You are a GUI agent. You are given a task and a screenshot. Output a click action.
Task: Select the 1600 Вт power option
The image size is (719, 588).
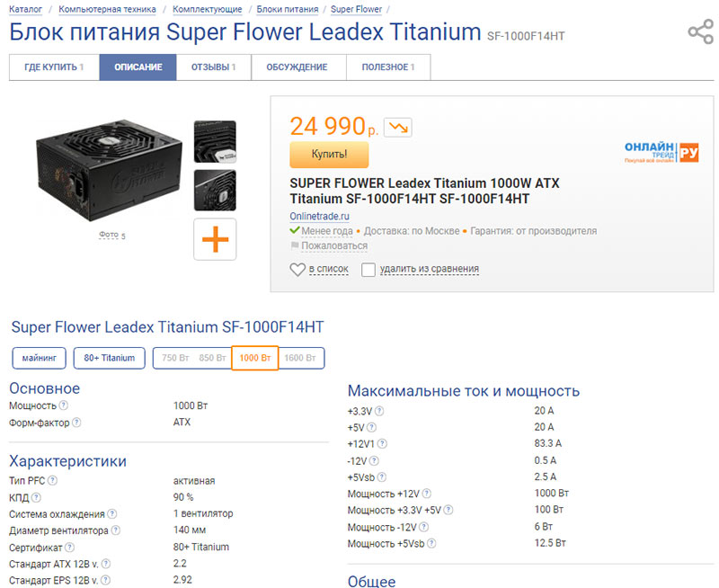(x=299, y=358)
